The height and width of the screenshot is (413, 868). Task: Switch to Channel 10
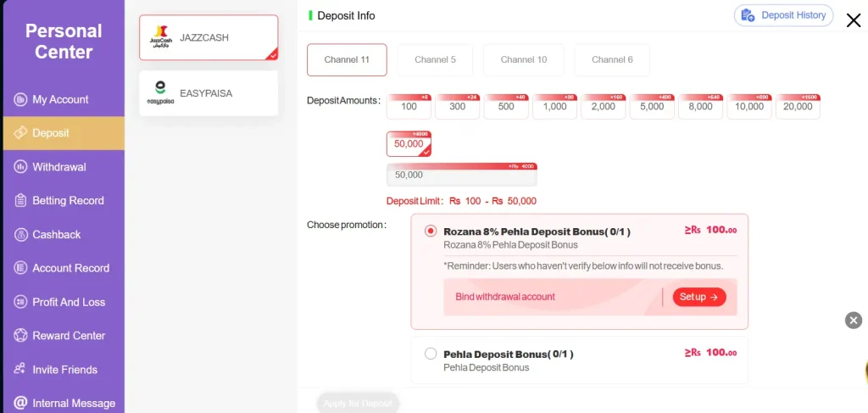point(524,60)
